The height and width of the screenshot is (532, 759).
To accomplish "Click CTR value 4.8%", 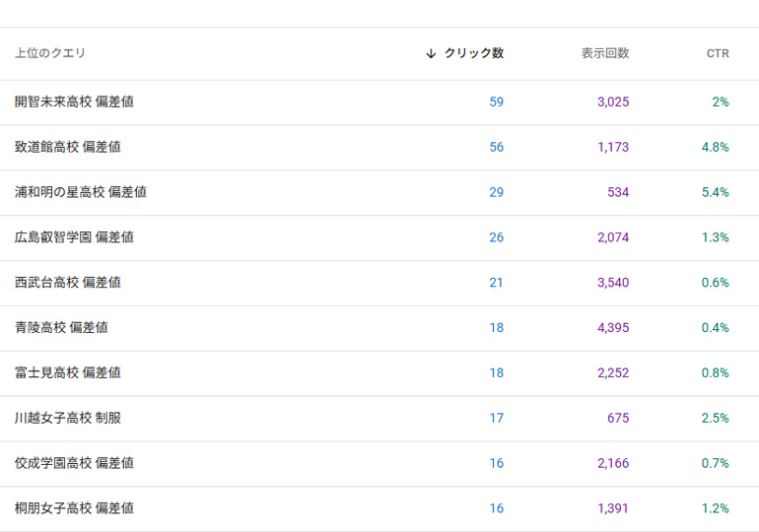I will (x=715, y=148).
